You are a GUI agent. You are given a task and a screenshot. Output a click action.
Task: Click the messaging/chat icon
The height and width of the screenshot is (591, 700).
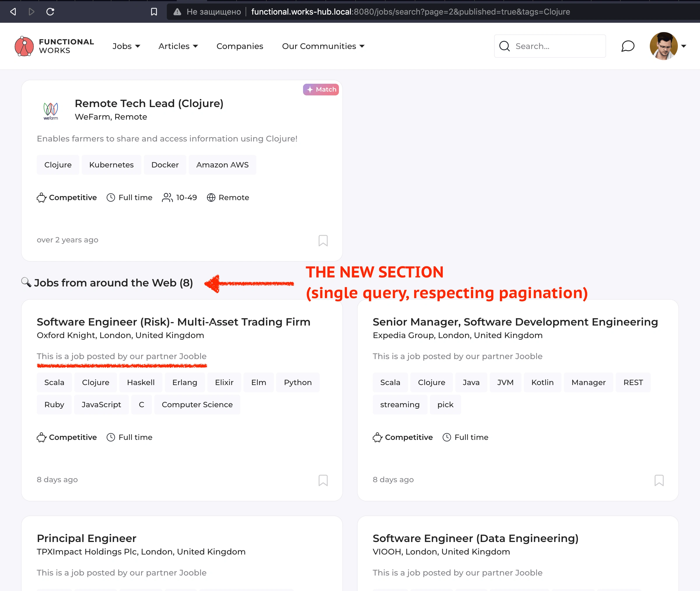point(629,46)
